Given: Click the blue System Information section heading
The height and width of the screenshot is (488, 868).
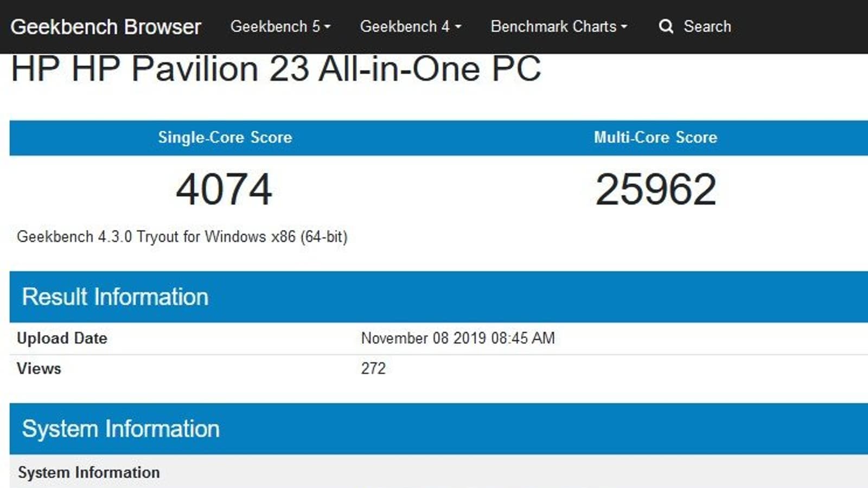Looking at the screenshot, I should tap(120, 429).
